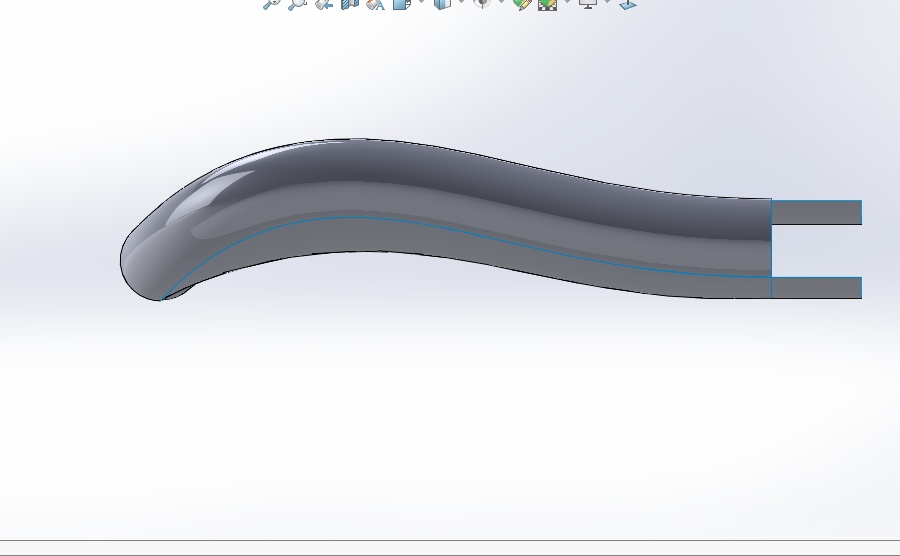This screenshot has width=900, height=556.
Task: Return to the Previous View
Action: 324,3
